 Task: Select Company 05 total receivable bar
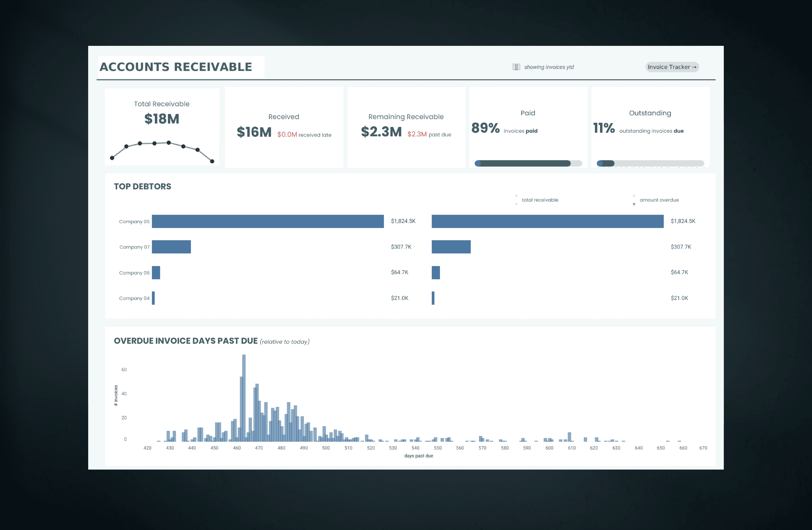267,221
